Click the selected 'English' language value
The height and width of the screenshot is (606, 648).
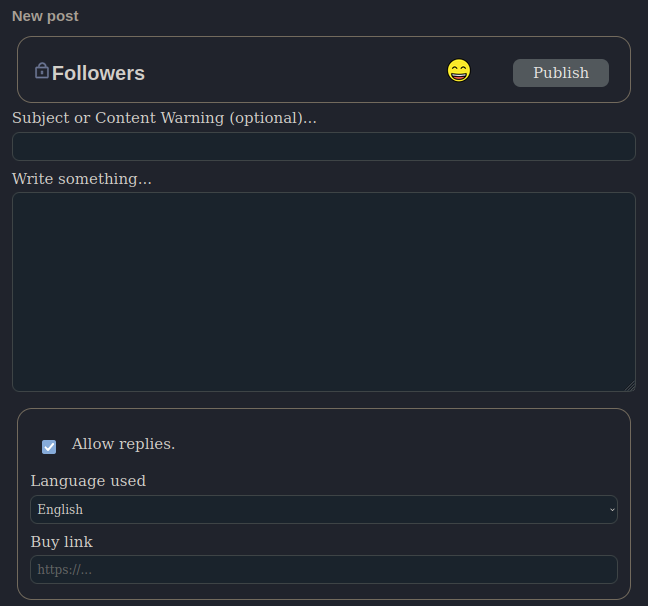pyautogui.click(x=61, y=510)
